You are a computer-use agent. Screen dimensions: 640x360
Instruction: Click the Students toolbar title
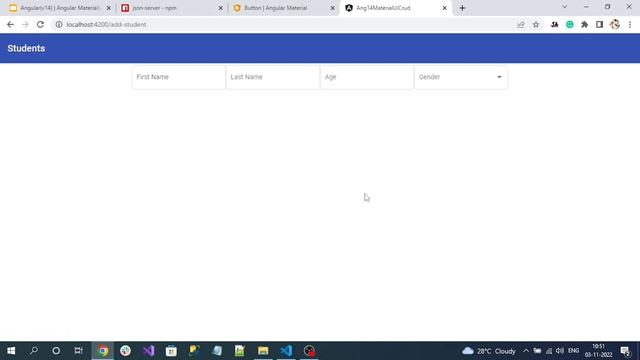point(26,48)
